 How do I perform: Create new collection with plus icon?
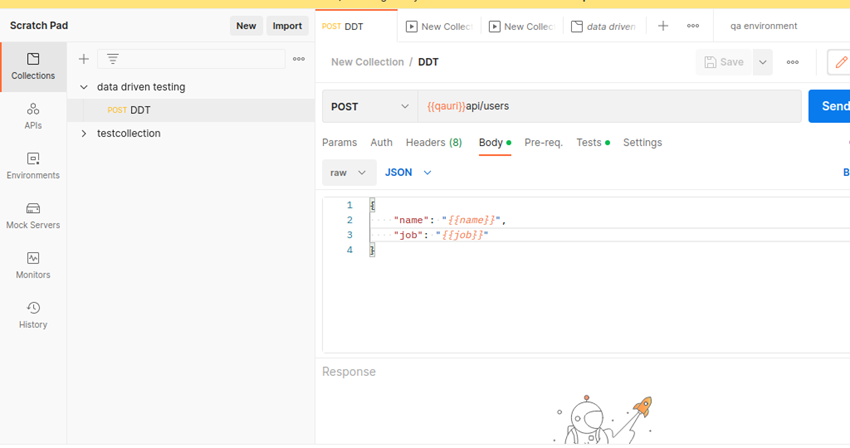click(83, 59)
